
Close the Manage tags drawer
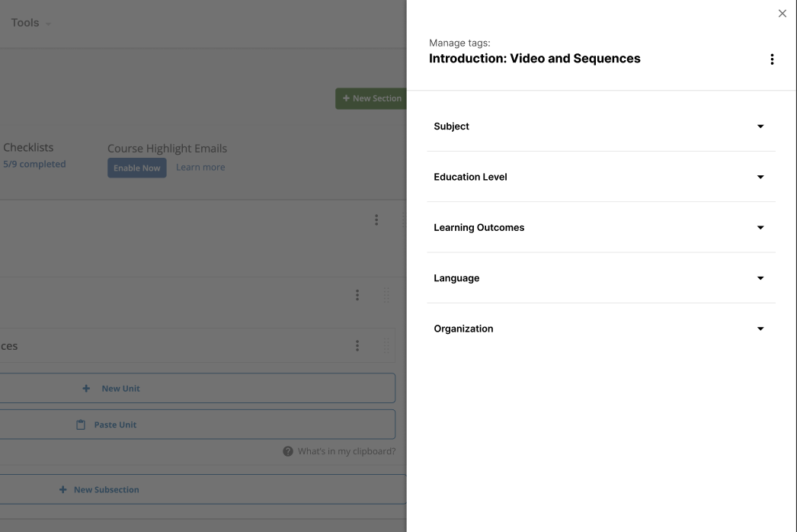click(782, 12)
